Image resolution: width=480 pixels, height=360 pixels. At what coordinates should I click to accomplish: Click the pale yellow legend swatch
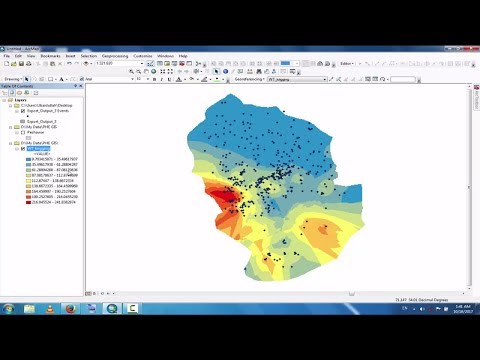pos(28,181)
